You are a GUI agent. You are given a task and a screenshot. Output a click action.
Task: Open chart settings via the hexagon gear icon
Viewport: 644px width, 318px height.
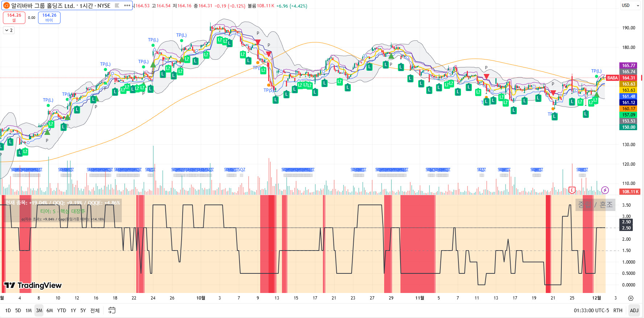(631, 298)
